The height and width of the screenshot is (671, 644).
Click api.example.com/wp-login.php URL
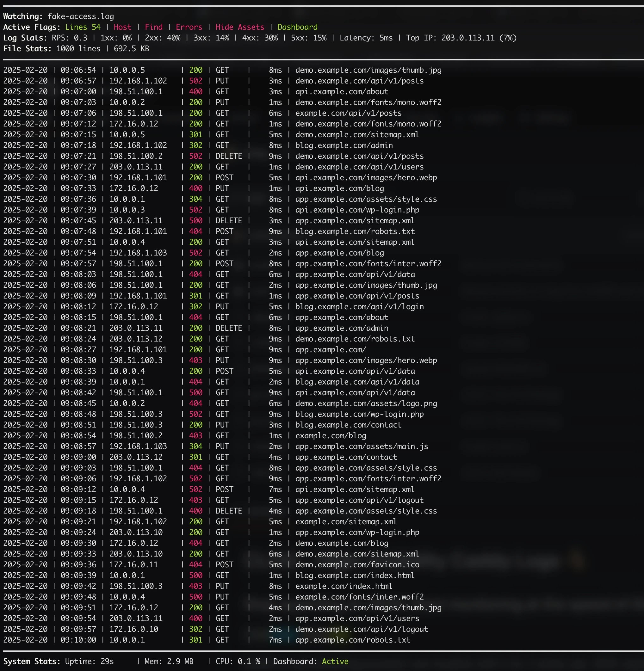coord(357,210)
